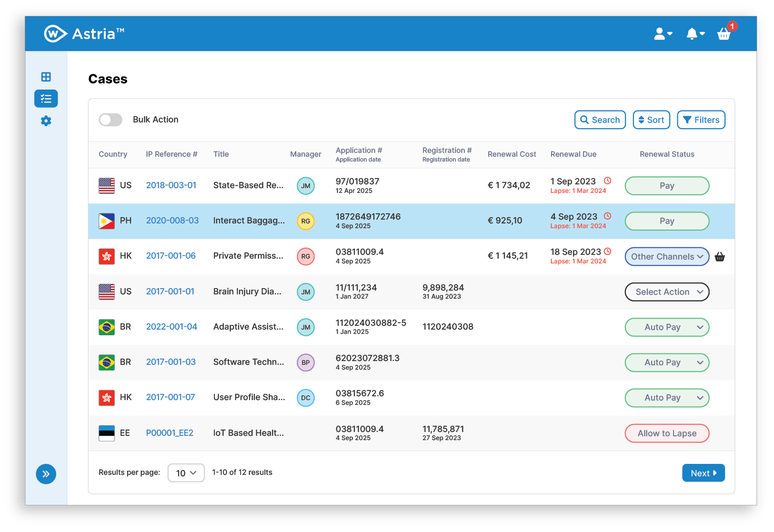Image resolution: width=774 pixels, height=532 pixels.
Task: Open the Cases list icon in sidebar
Action: click(46, 99)
